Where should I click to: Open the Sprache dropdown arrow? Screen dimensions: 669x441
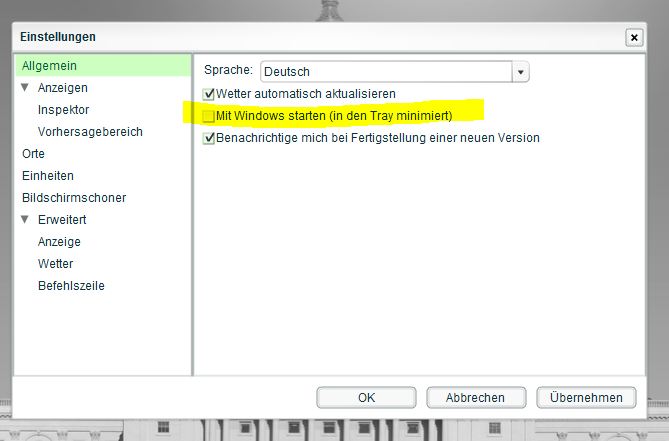(x=521, y=72)
